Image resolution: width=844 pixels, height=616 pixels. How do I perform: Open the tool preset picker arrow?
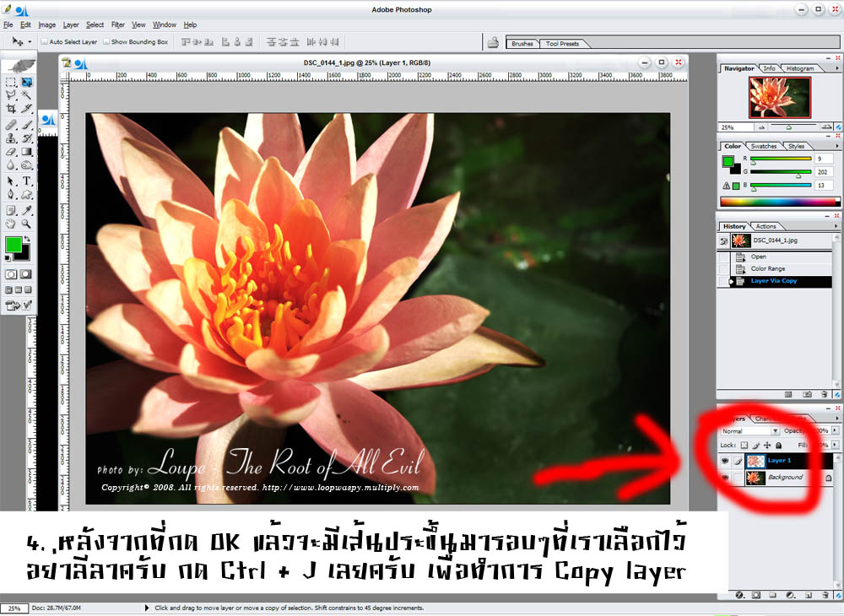30,41
